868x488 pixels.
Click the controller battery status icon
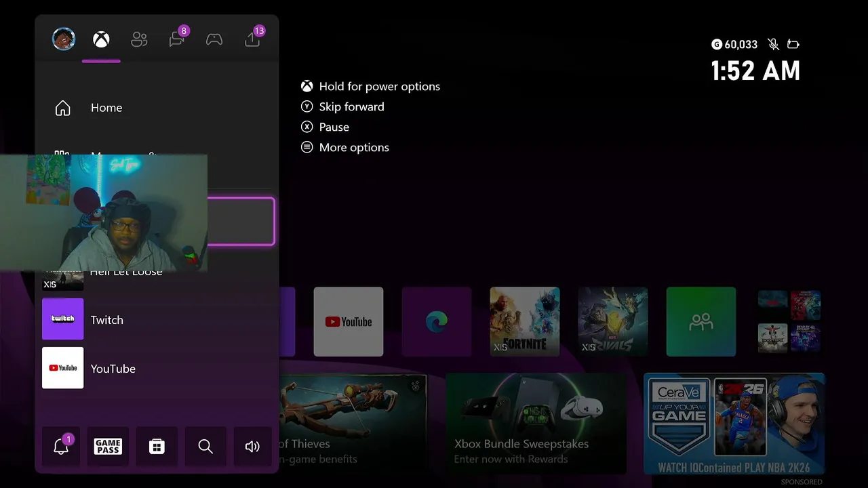793,44
